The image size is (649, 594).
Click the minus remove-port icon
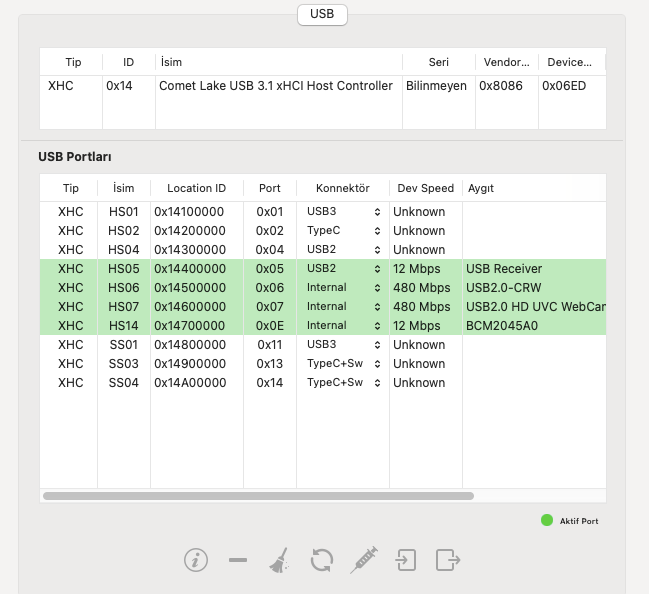click(x=238, y=560)
